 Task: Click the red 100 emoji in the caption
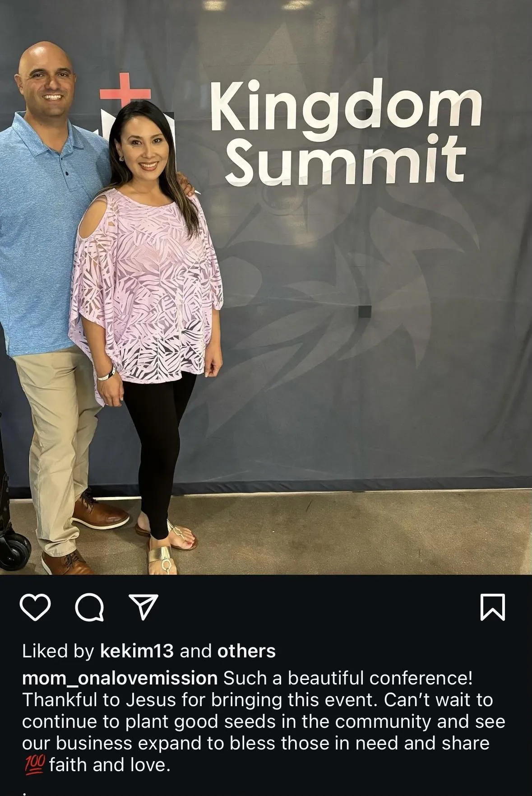(34, 764)
